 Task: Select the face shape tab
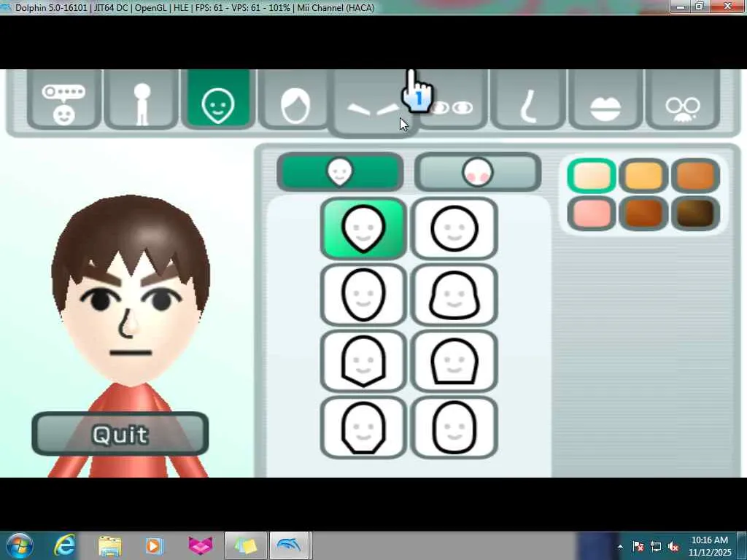pyautogui.click(x=218, y=99)
